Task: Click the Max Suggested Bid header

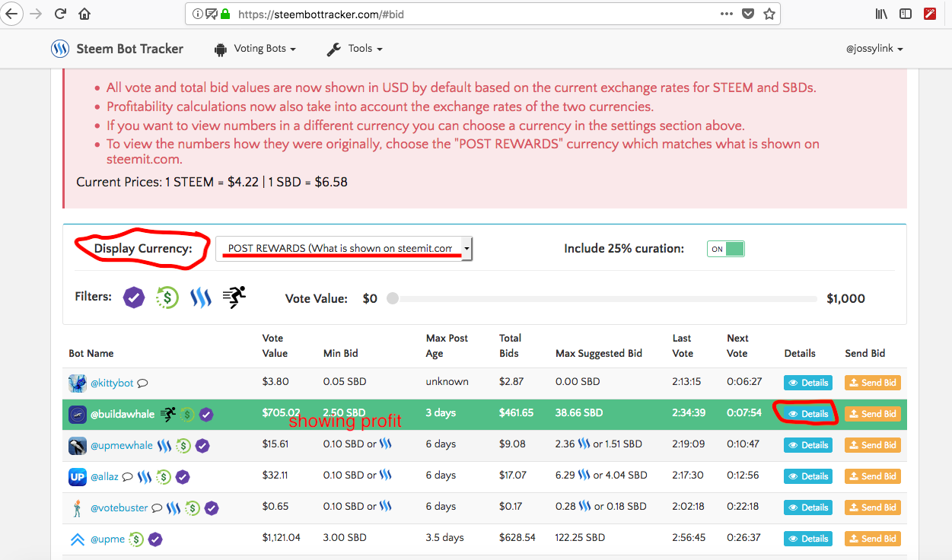Action: click(x=599, y=353)
